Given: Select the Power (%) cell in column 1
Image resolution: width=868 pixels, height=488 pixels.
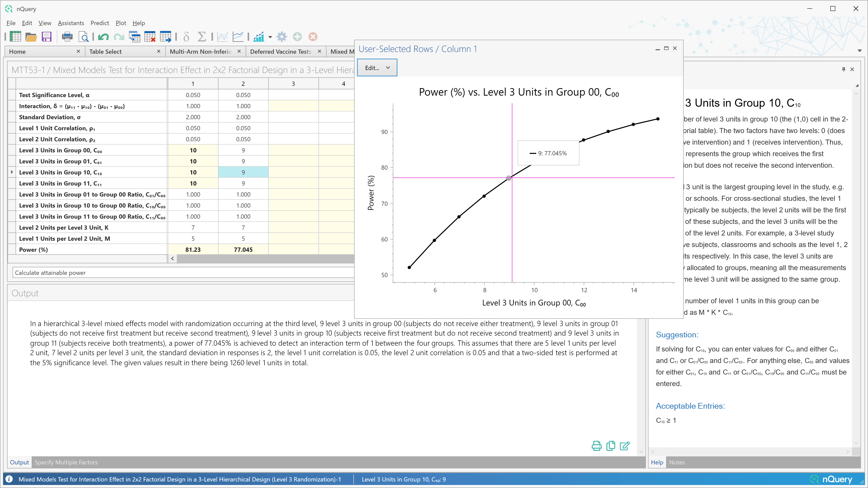Looking at the screenshot, I should click(193, 250).
